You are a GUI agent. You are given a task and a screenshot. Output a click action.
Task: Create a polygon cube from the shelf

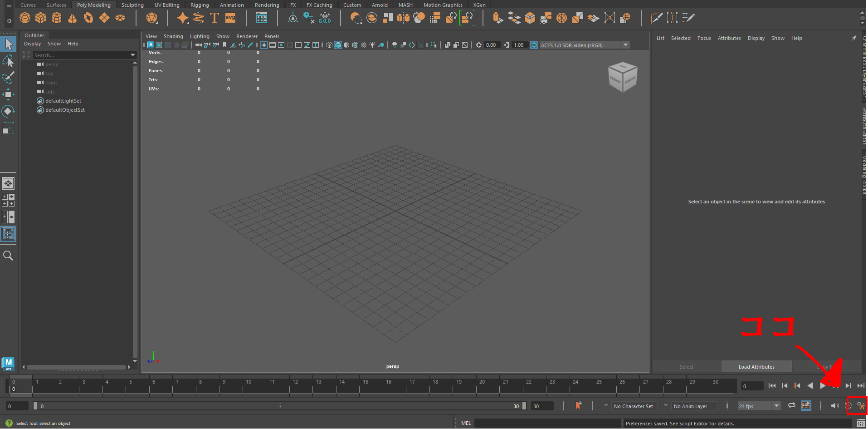tap(41, 18)
